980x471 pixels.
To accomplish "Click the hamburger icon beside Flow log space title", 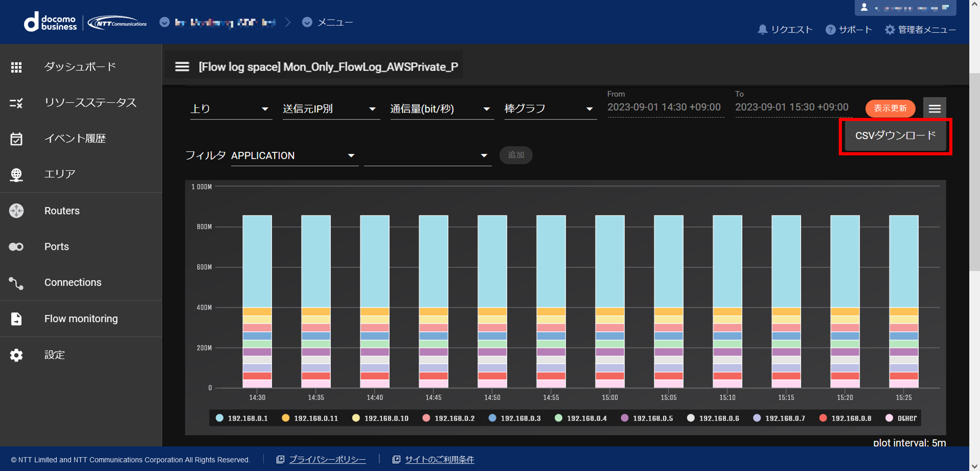I will [182, 67].
